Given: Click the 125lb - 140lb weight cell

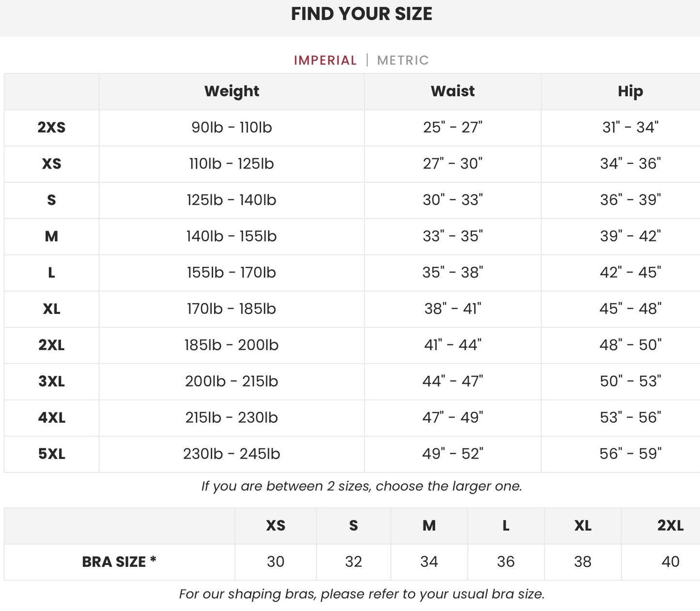Looking at the screenshot, I should click(x=232, y=200).
